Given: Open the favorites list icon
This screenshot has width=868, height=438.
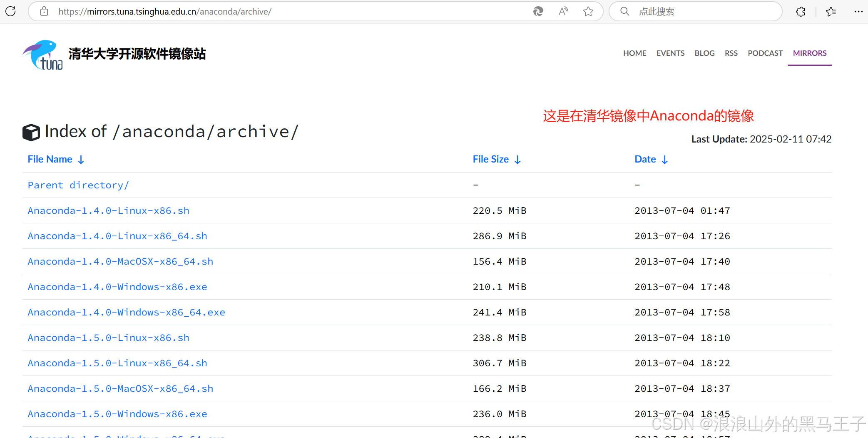Looking at the screenshot, I should pyautogui.click(x=831, y=12).
